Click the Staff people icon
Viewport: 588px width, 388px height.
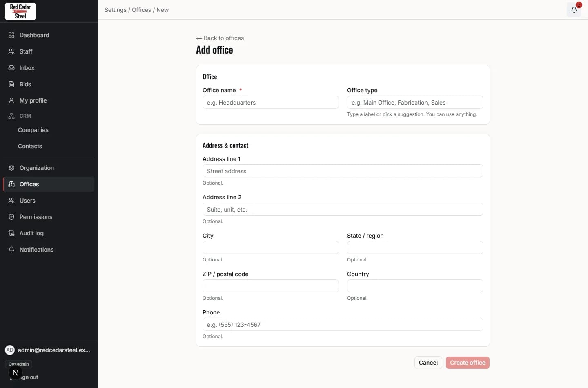point(11,51)
